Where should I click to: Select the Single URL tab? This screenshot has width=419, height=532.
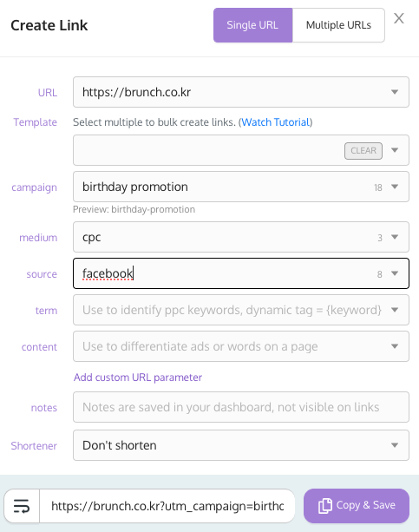click(252, 25)
